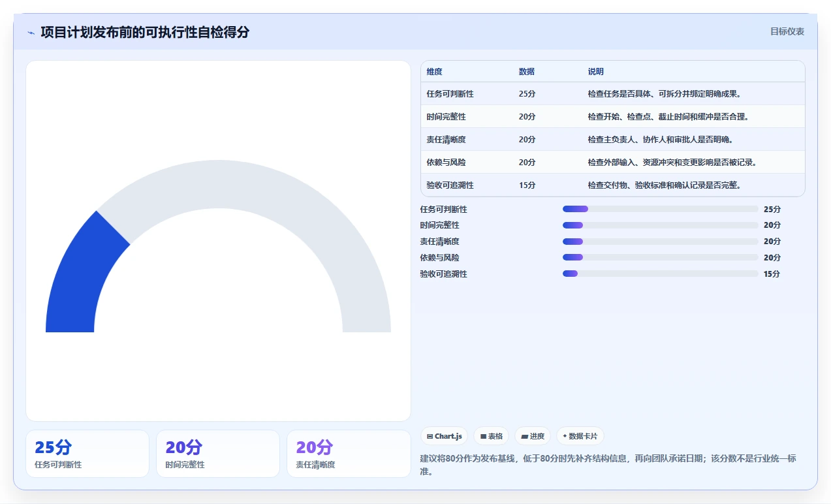Click the icon beside the dashboard title
Viewport: 831px width, 504px height.
pyautogui.click(x=31, y=33)
